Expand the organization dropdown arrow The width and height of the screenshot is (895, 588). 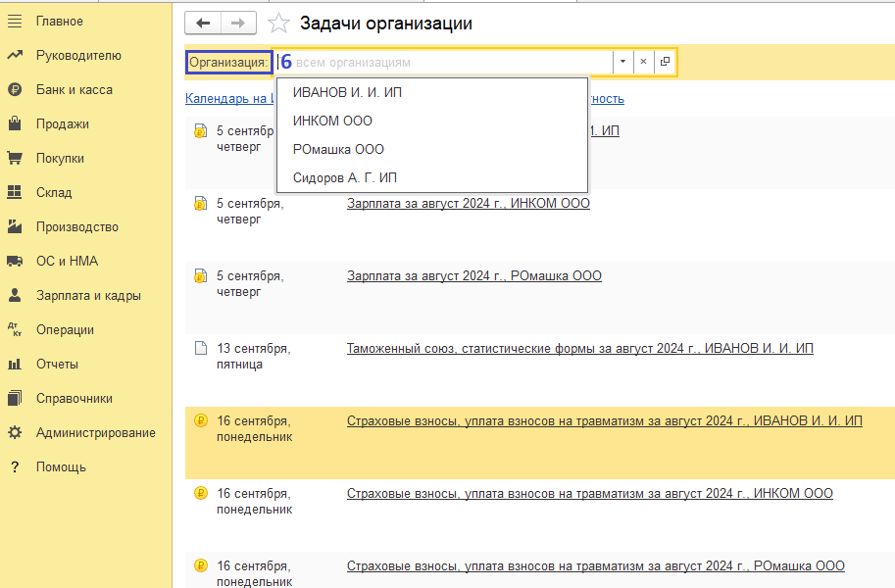pos(622,62)
